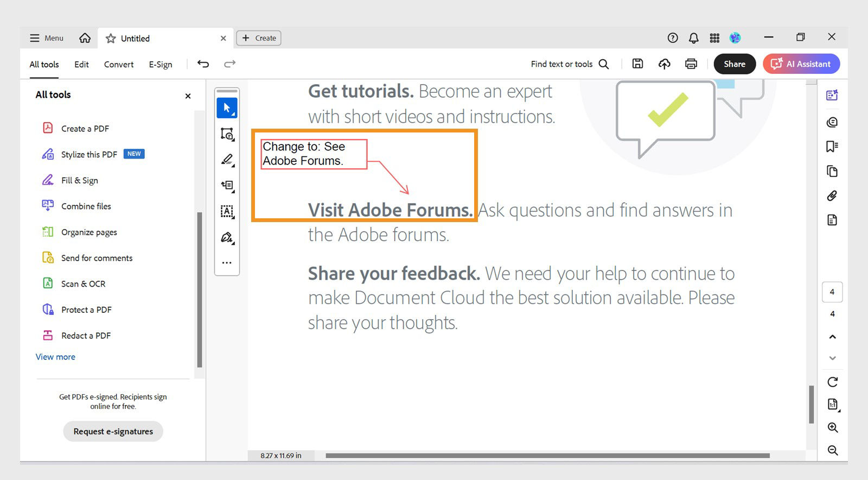Open the user profile avatar
Viewport: 868px width, 480px height.
pyautogui.click(x=735, y=38)
